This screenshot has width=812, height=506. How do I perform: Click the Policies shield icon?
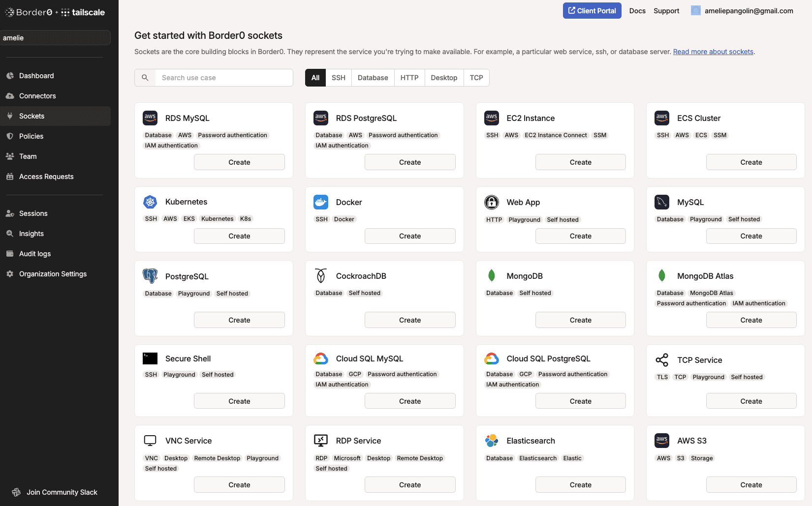pos(10,136)
